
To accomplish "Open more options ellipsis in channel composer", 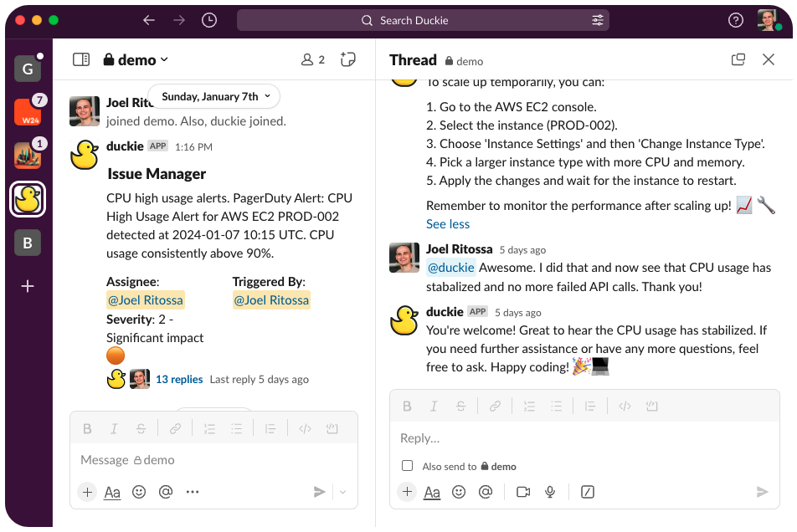I will point(193,492).
